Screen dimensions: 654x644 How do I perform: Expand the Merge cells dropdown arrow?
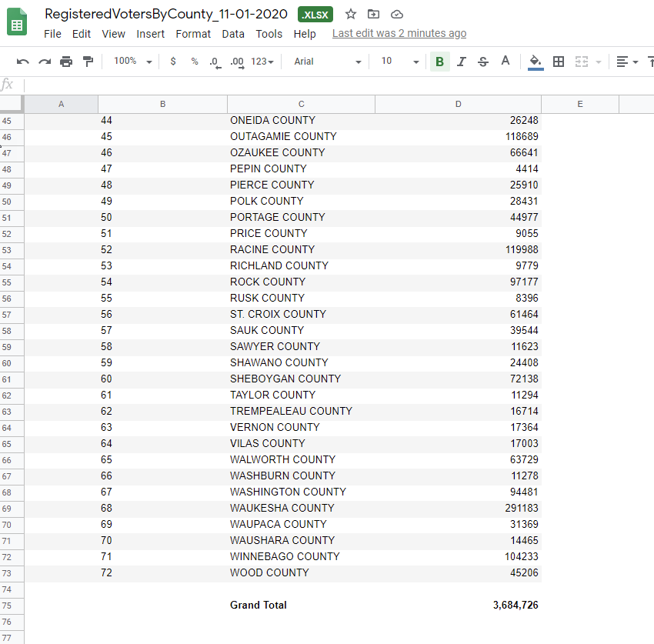click(599, 62)
